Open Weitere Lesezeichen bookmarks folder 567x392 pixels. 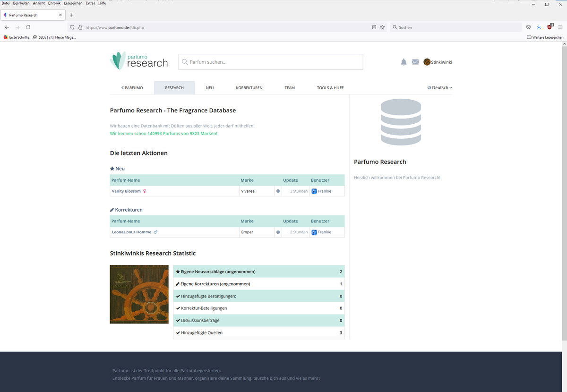point(545,37)
